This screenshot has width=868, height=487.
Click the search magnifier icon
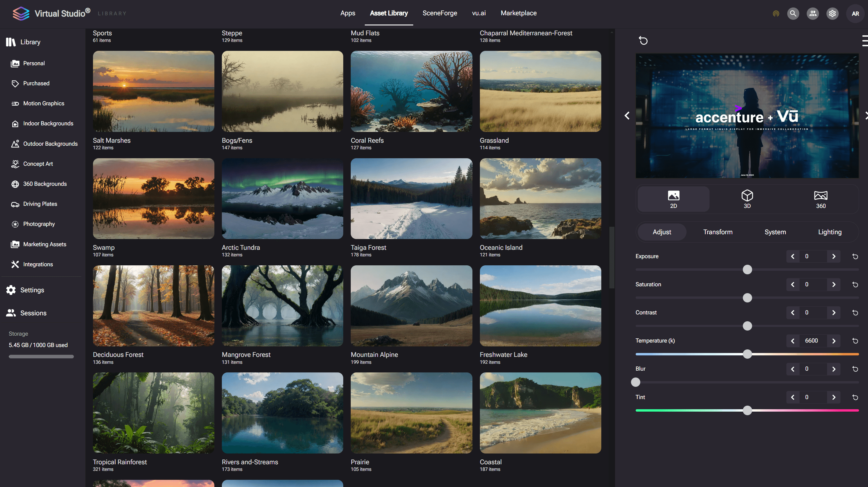(793, 13)
